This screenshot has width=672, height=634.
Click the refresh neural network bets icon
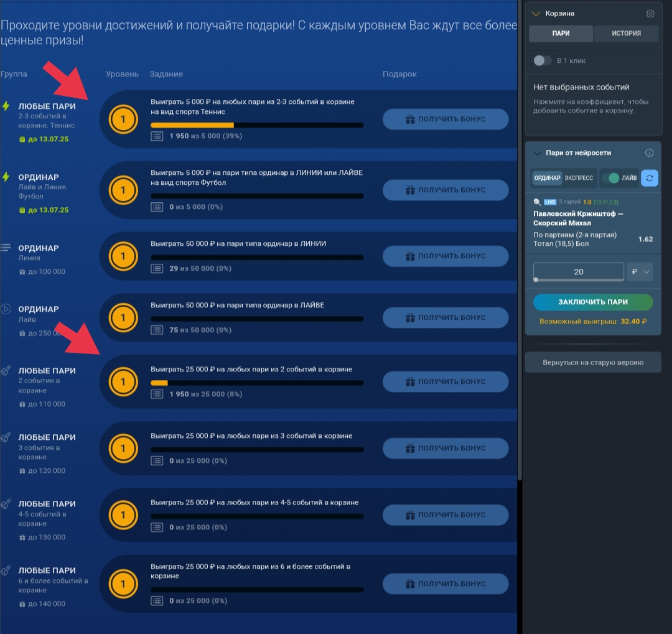click(x=650, y=178)
